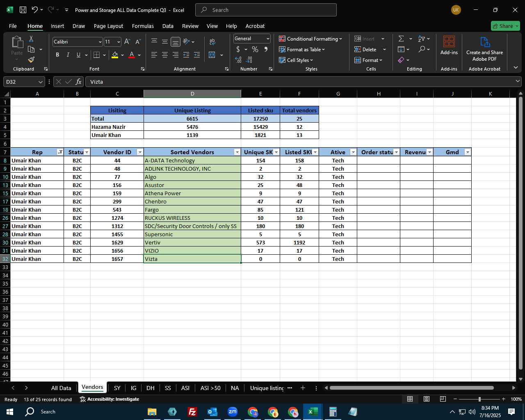Click the Decrease Decimal icon
525x420 pixels.
[249, 60]
